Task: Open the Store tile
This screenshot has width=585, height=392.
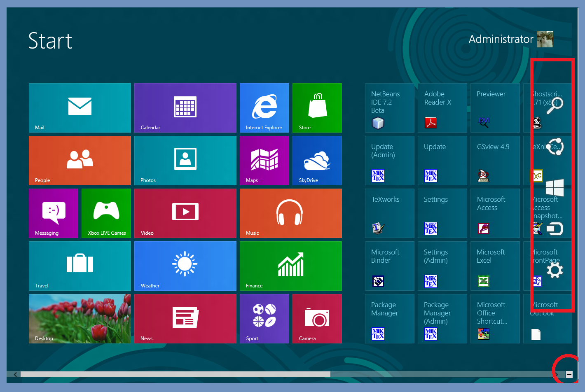Action: click(x=317, y=108)
